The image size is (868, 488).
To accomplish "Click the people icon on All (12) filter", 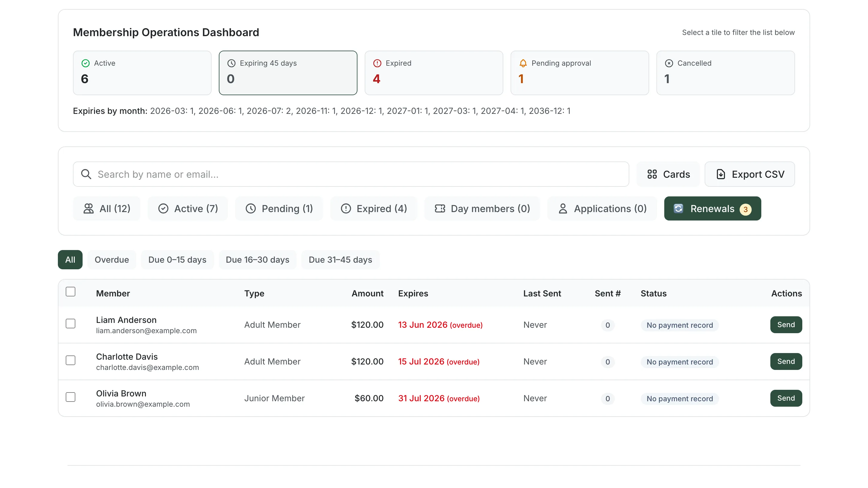I will click(89, 208).
